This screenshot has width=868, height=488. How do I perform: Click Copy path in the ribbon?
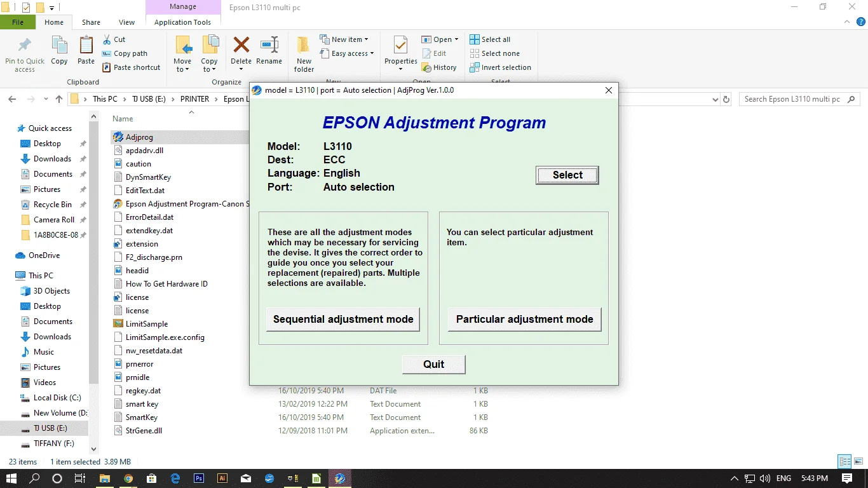125,53
